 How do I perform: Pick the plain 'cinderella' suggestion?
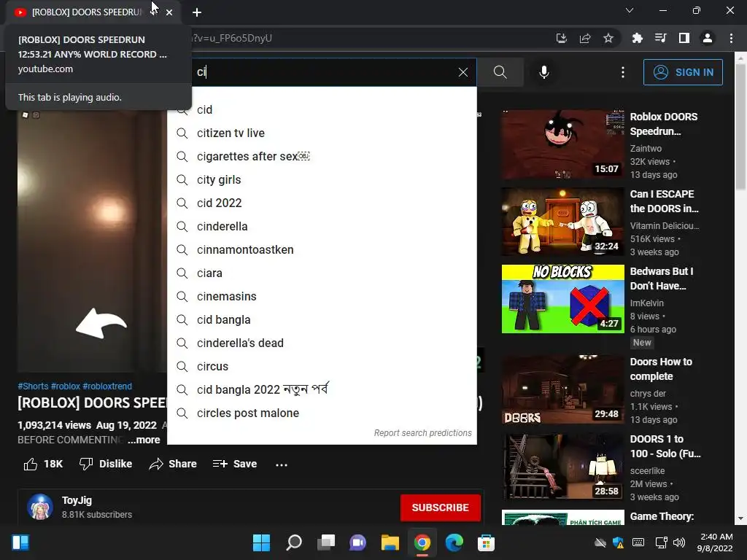pos(322,226)
